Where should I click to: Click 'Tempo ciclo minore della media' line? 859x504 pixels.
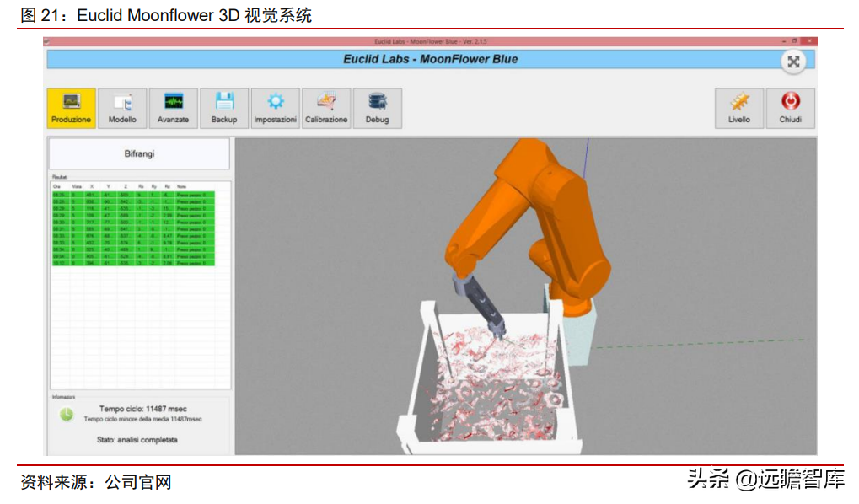click(143, 419)
